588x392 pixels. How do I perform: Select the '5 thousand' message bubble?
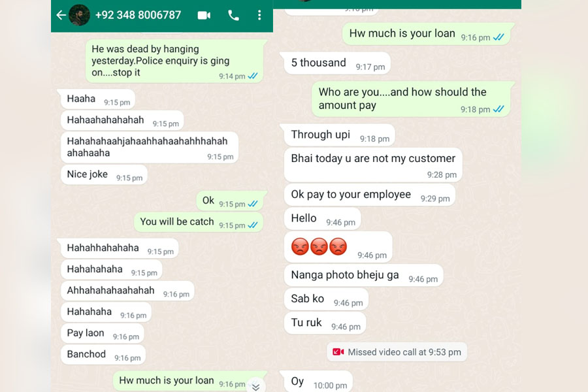click(x=337, y=63)
